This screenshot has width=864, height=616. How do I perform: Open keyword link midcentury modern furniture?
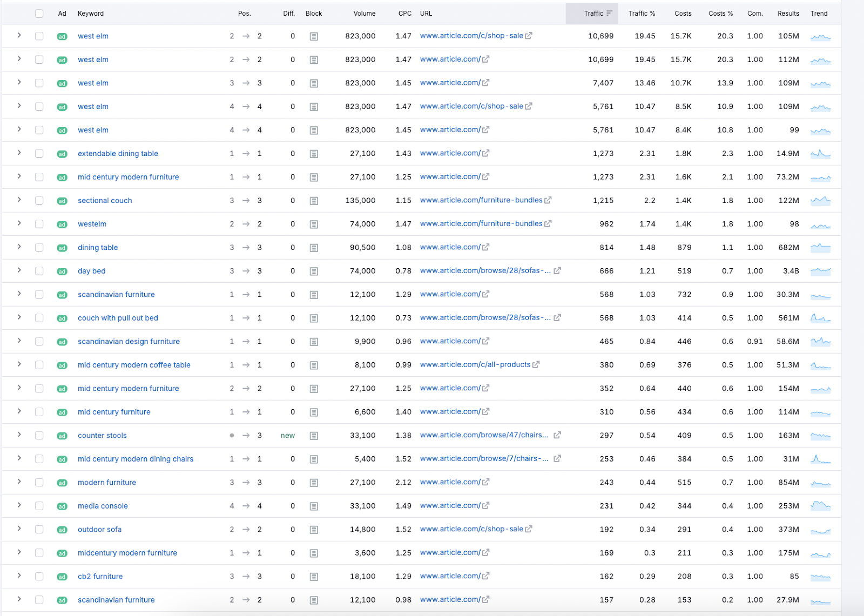coord(127,553)
